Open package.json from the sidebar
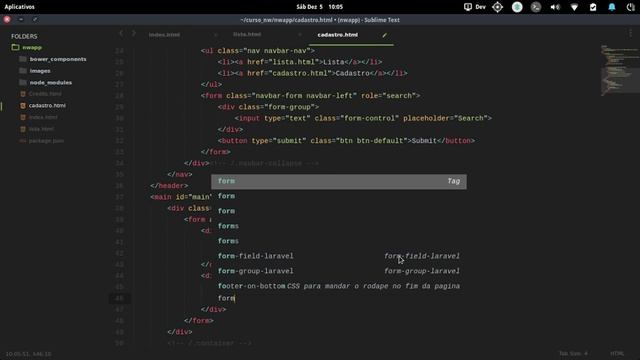This screenshot has width=640, height=360. (46, 141)
